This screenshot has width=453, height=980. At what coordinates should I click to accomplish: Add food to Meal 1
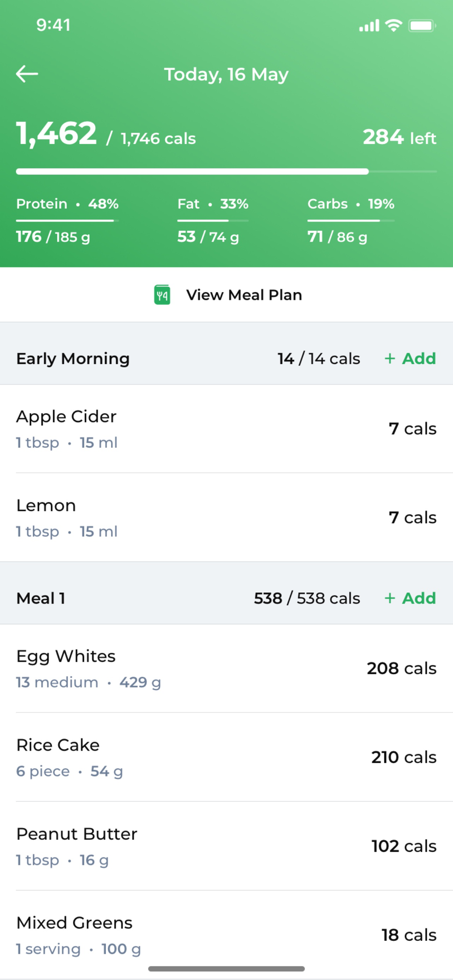410,598
